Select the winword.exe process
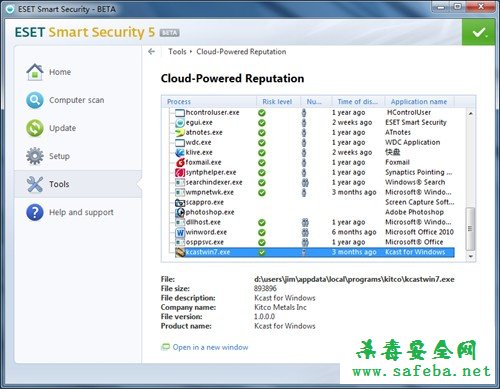500x389 pixels. coord(314,232)
